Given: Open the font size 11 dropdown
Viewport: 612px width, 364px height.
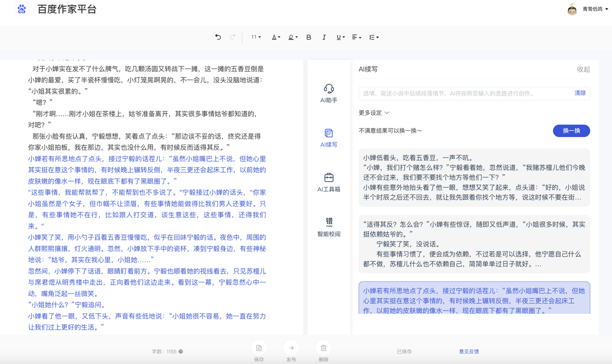Looking at the screenshot, I should pos(256,37).
